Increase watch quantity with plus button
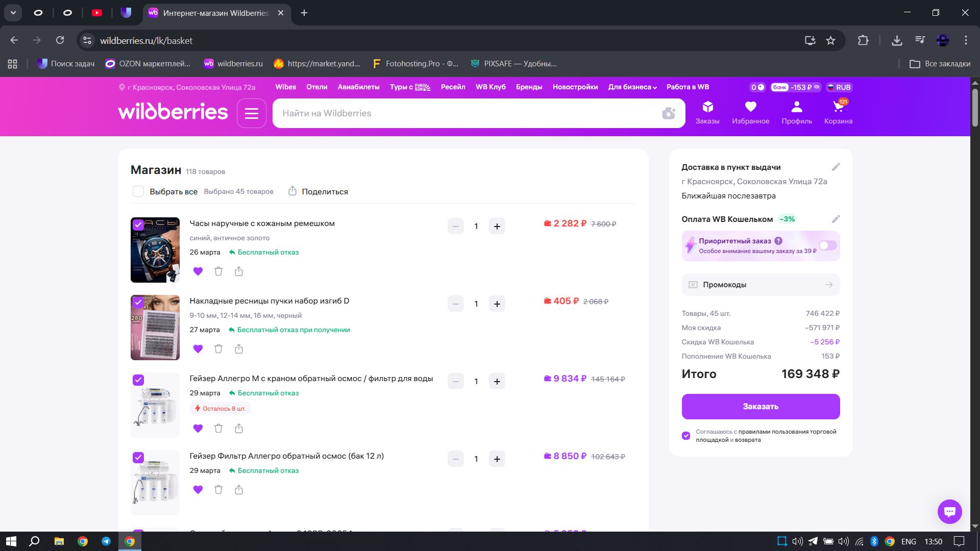 pyautogui.click(x=497, y=227)
